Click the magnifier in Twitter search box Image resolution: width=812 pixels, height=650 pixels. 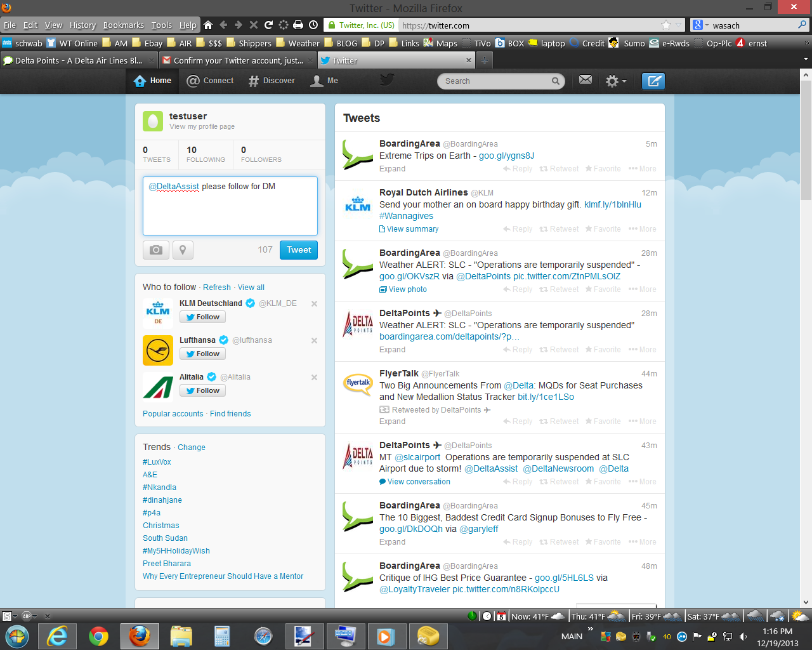556,81
